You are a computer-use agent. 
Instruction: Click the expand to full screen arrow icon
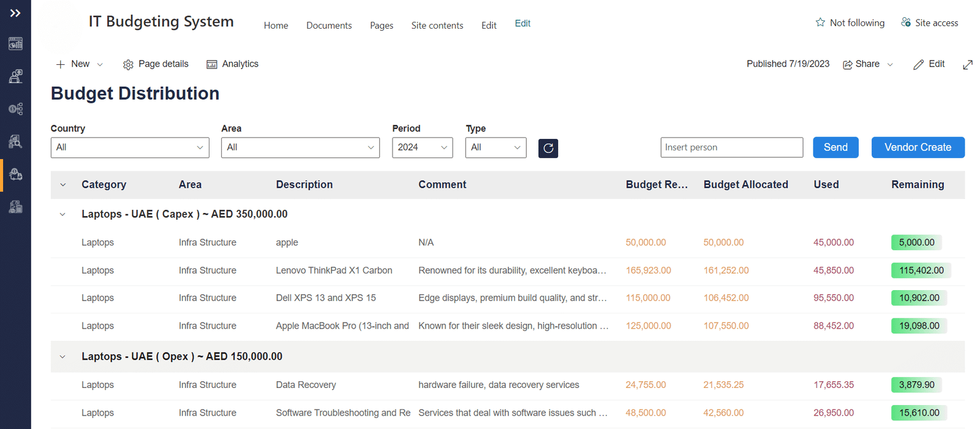tap(968, 64)
